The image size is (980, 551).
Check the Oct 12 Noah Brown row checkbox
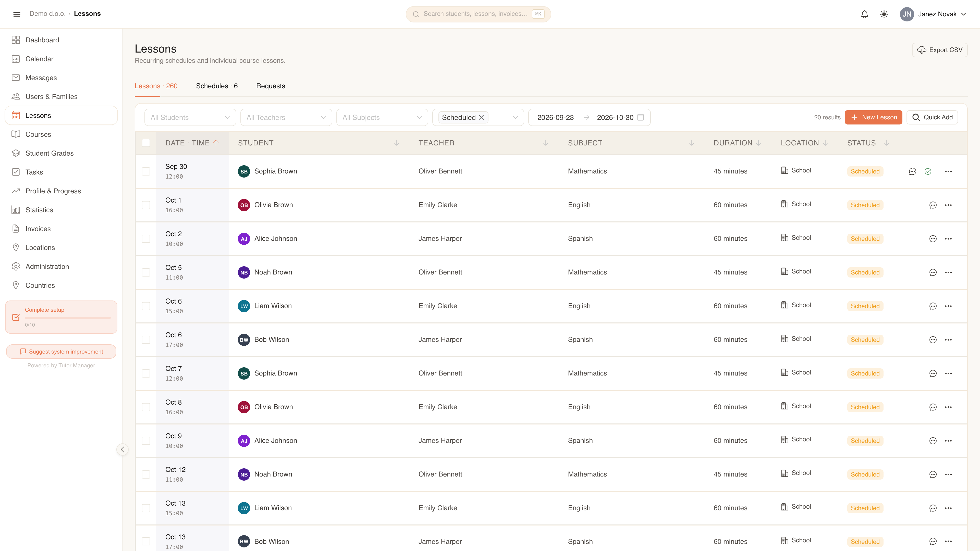146,474
